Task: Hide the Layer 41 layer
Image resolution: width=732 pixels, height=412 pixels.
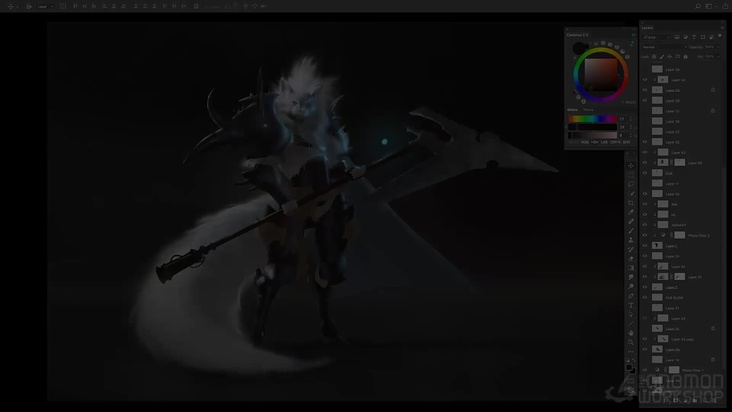Action: (645, 152)
